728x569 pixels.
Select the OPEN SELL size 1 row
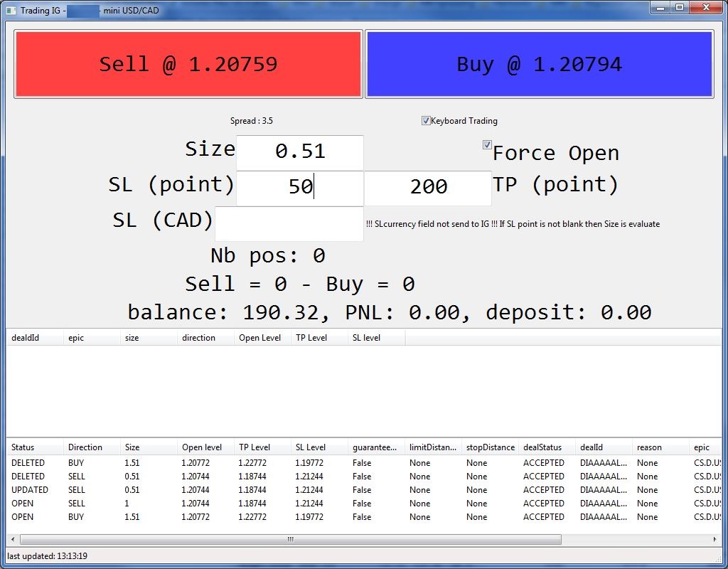coord(364,504)
